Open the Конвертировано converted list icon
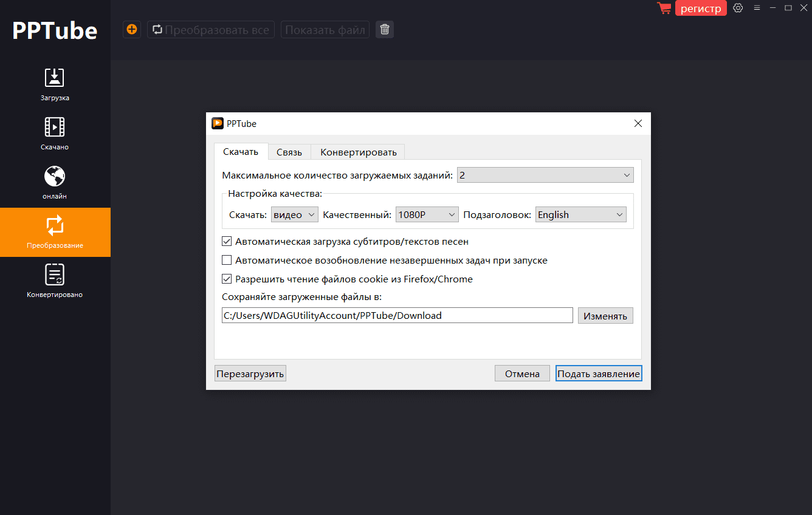Screen dimensions: 812x515 [55, 275]
